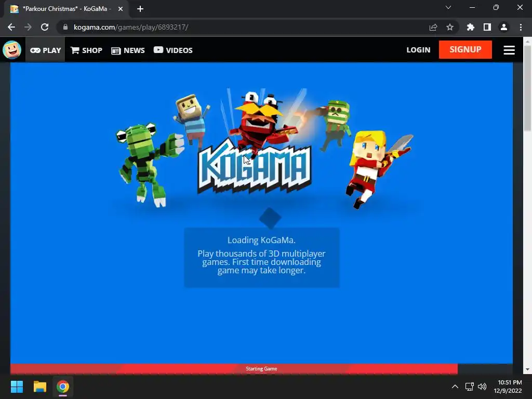
Task: Click the scrollbar up arrow
Action: click(x=527, y=42)
